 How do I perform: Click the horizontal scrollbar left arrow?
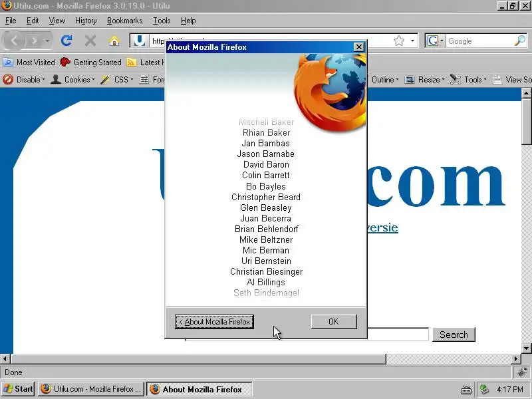pos(5,358)
